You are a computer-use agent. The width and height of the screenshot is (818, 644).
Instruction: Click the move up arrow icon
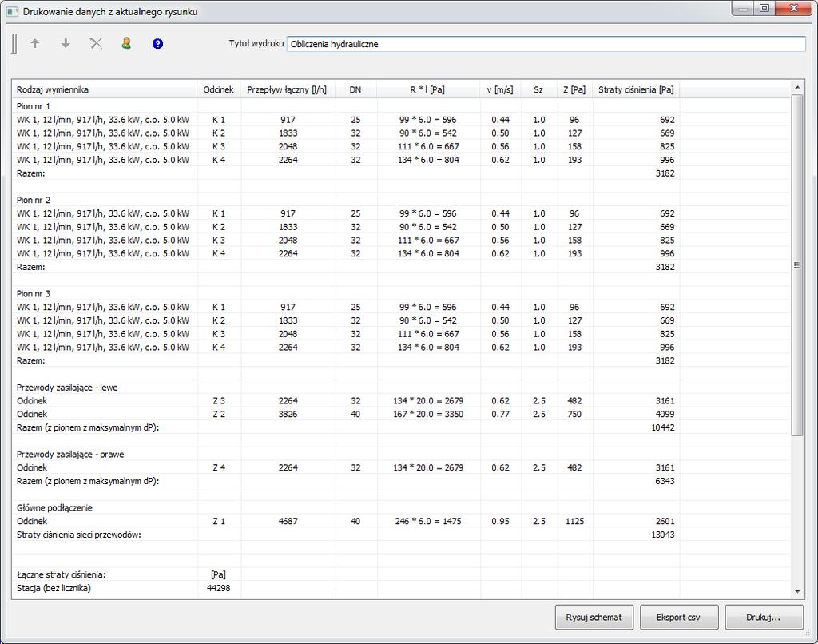pos(35,43)
